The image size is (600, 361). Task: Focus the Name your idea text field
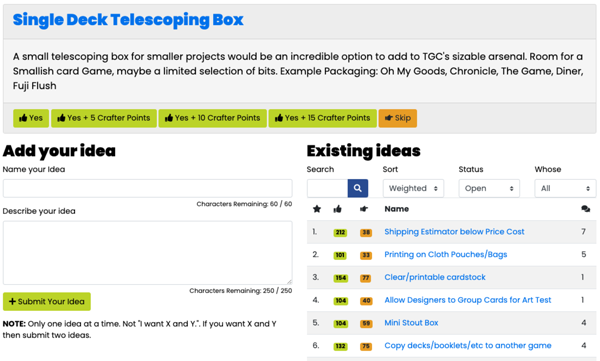[x=148, y=188]
